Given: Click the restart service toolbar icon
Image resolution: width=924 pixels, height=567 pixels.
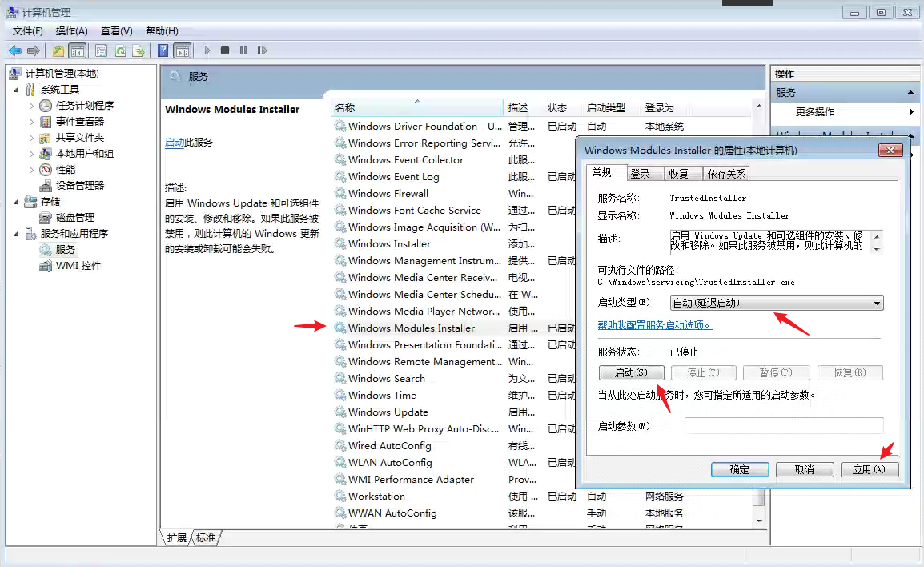Looking at the screenshot, I should pos(263,50).
